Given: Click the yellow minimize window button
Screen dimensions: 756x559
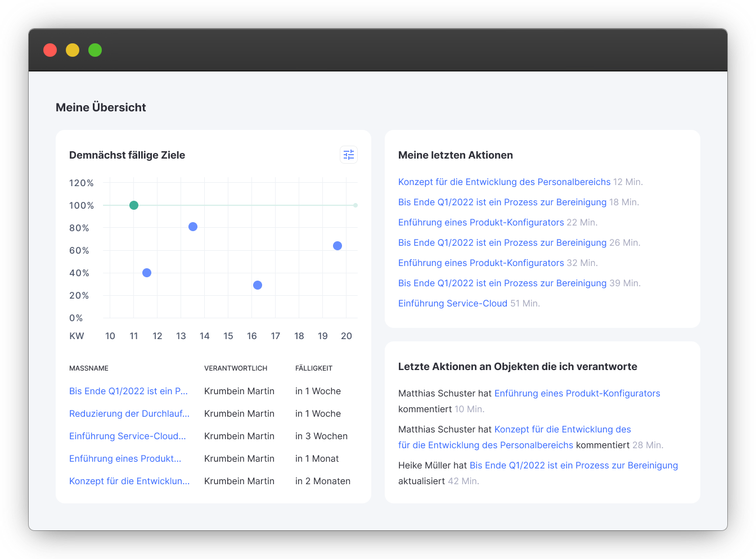Looking at the screenshot, I should coord(73,50).
